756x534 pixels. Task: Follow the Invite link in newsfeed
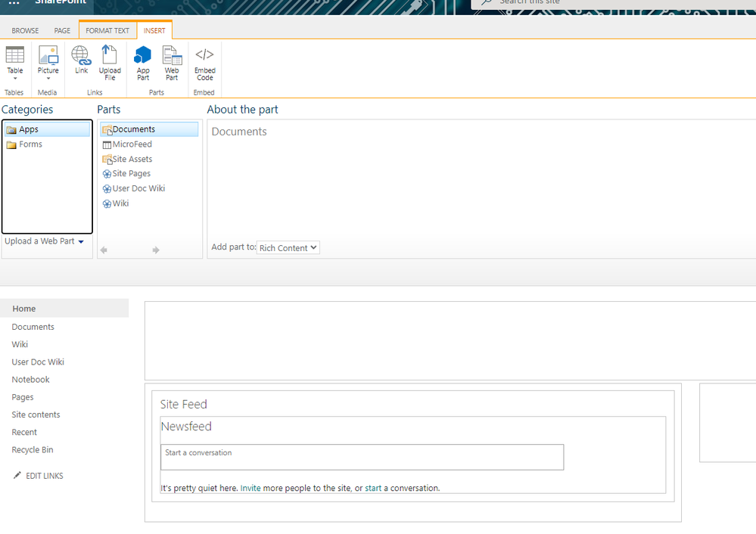[x=250, y=488]
